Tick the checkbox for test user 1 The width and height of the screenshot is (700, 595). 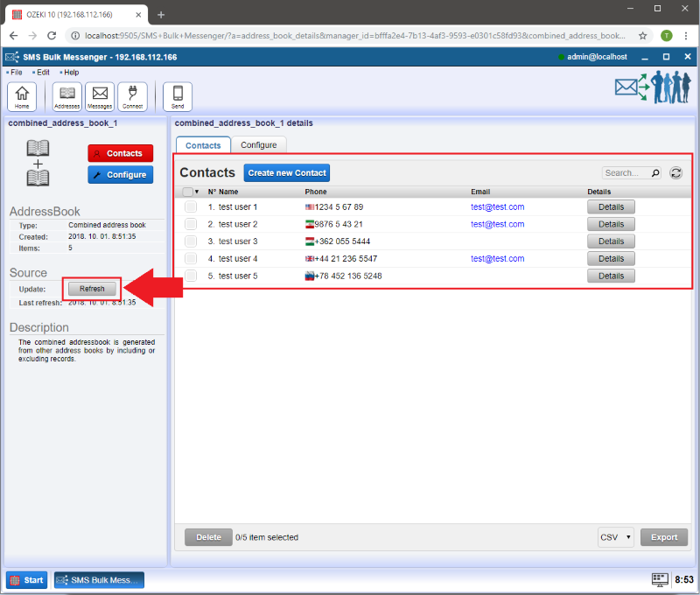191,207
